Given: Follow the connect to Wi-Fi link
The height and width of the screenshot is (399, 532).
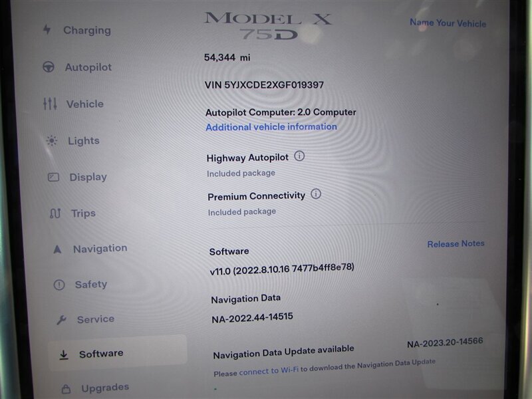Looking at the screenshot, I should pos(269,371).
